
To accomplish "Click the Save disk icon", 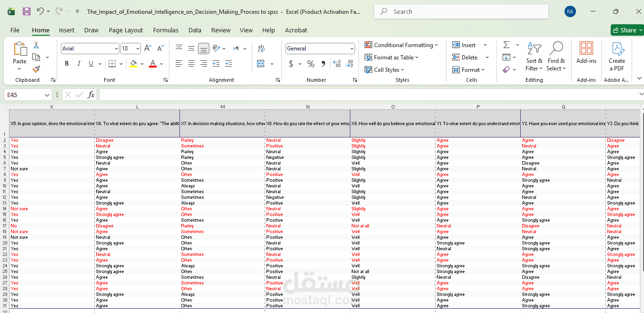I will [x=27, y=11].
